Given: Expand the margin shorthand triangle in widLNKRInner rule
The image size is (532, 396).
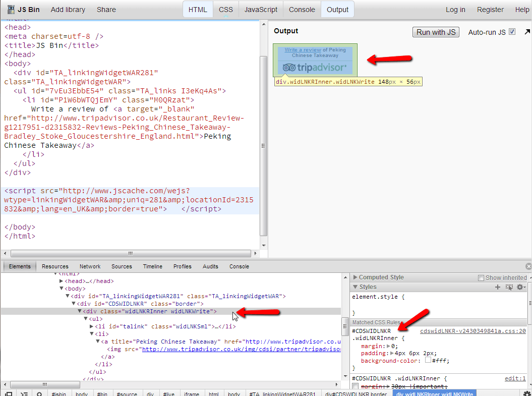Looking at the screenshot, I should 389,346.
